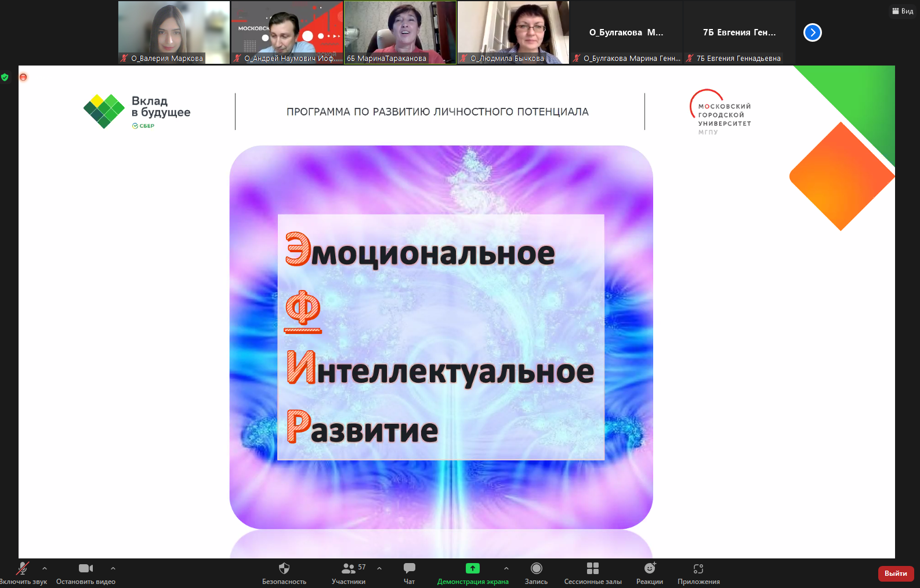This screenshot has height=588, width=920.
Task: Open the Чат chat panel
Action: tap(410, 573)
